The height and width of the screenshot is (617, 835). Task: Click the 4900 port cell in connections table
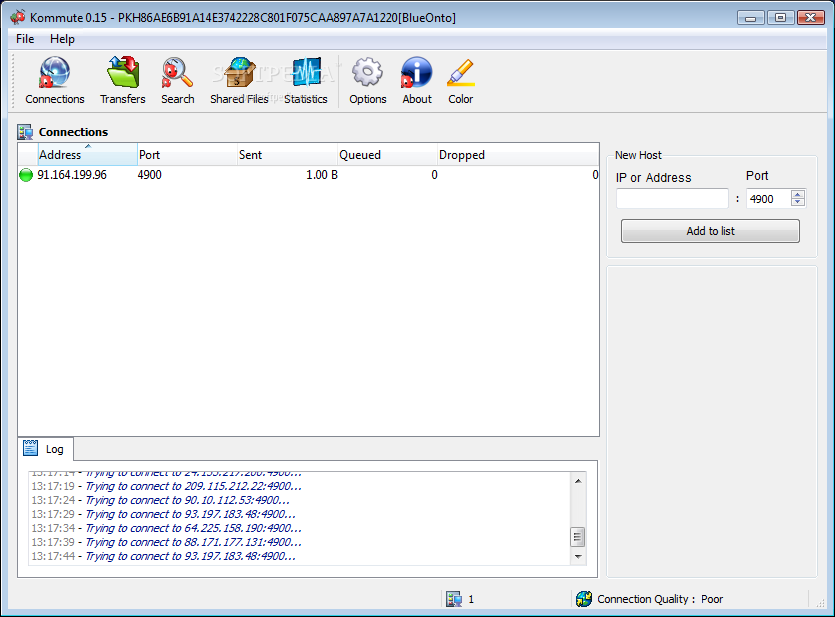tap(150, 175)
